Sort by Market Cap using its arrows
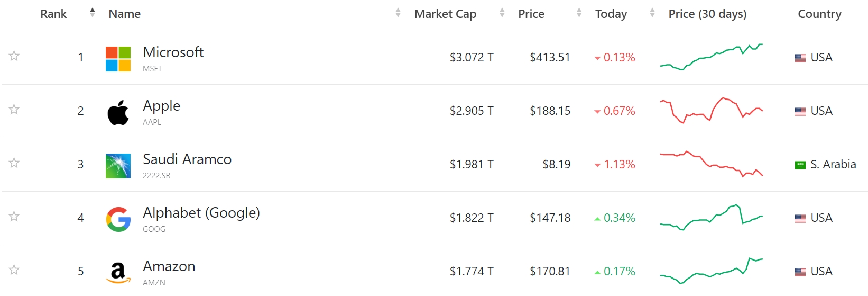This screenshot has width=868, height=296. [x=502, y=13]
